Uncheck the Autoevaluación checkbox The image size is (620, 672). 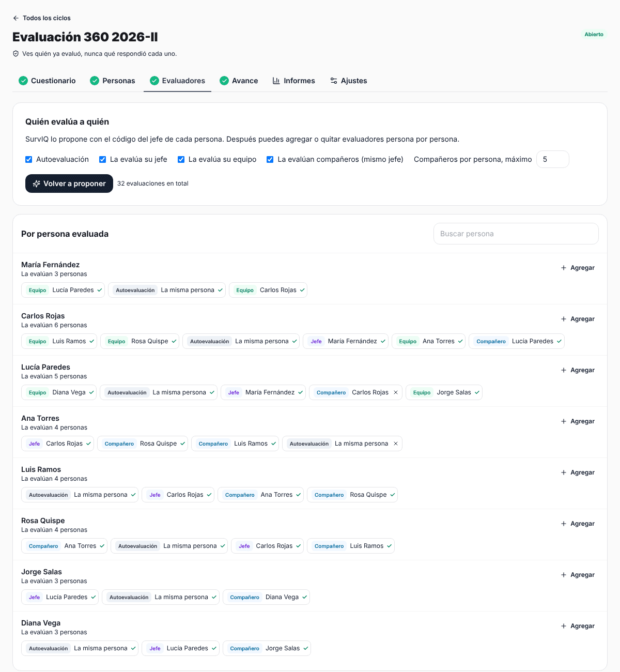tap(29, 159)
